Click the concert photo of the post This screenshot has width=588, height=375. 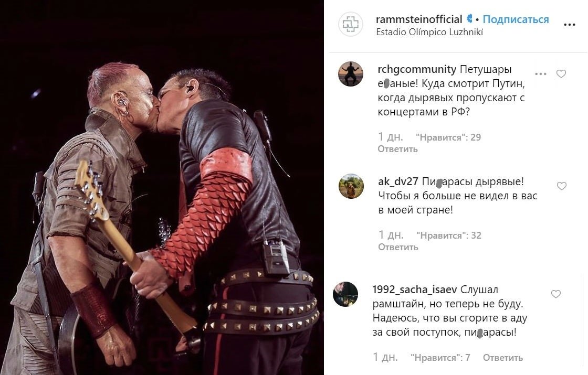[x=162, y=187]
